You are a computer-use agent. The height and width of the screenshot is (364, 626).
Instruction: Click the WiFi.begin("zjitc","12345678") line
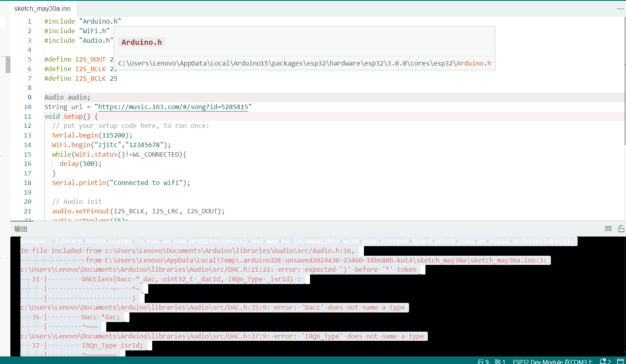[111, 145]
